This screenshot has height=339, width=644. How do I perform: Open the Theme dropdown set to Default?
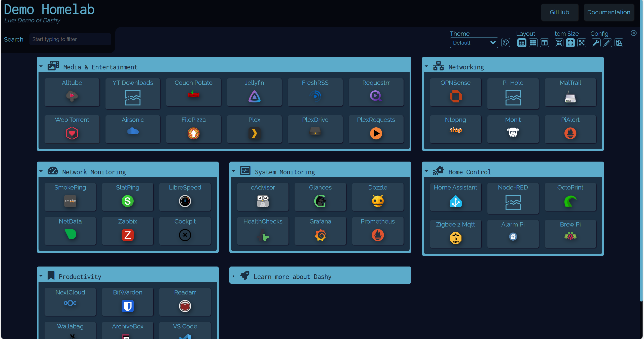(474, 43)
